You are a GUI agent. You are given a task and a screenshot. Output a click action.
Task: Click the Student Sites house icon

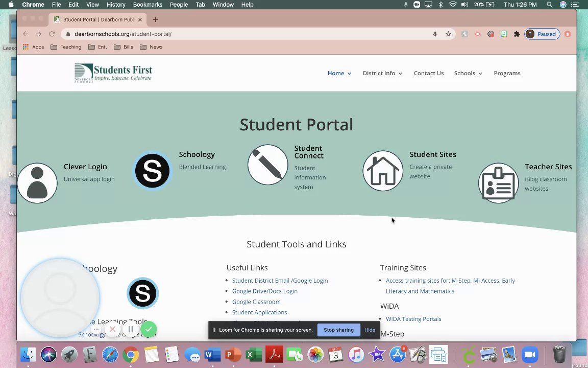(x=383, y=171)
